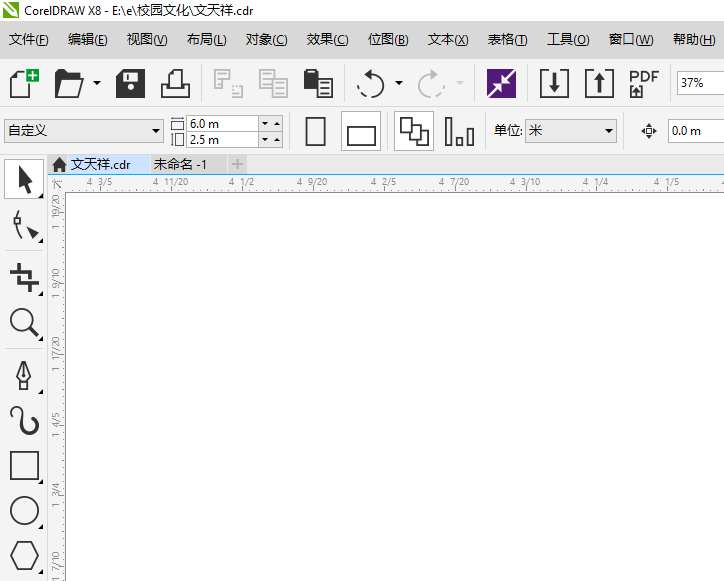Image resolution: width=724 pixels, height=581 pixels.
Task: Select the Zoom magnifier tool
Action: click(x=24, y=323)
